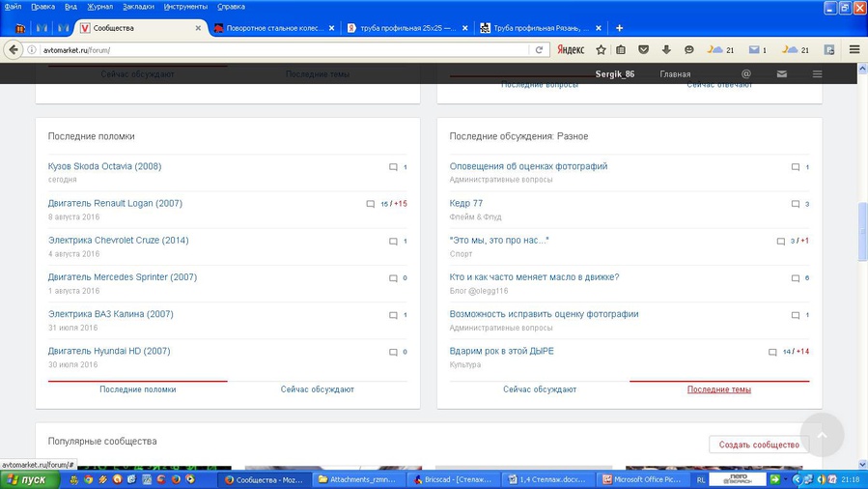Open the Справка menu

[231, 7]
